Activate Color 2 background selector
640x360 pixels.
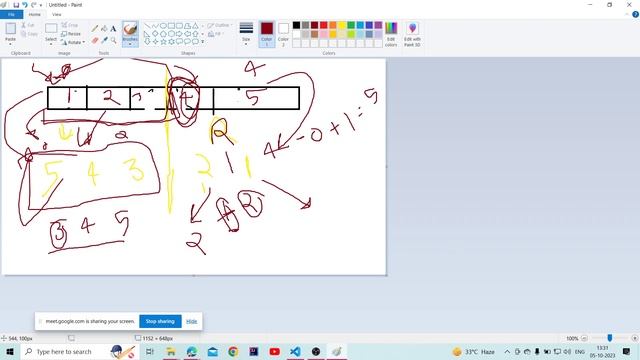tap(283, 34)
